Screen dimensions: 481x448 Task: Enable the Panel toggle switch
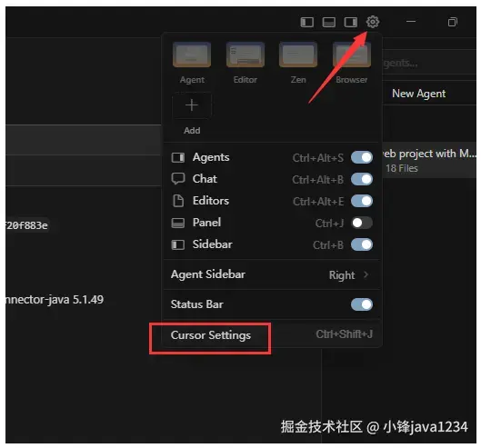coord(362,223)
